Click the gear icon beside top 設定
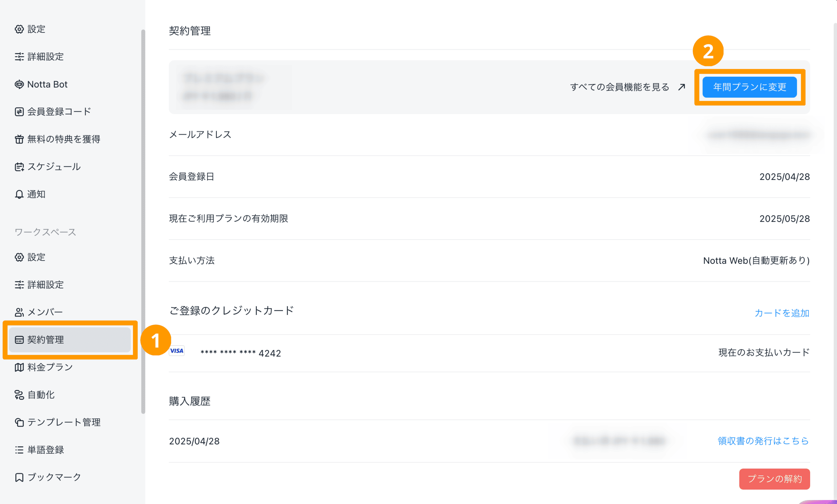Viewport: 837px width, 504px height. pyautogui.click(x=19, y=29)
